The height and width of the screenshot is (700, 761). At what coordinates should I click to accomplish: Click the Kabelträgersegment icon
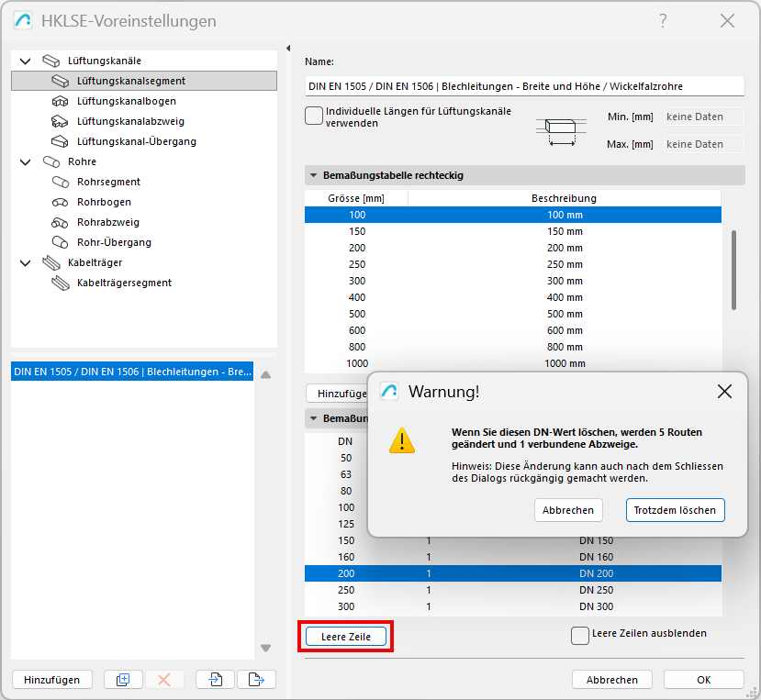tap(61, 283)
